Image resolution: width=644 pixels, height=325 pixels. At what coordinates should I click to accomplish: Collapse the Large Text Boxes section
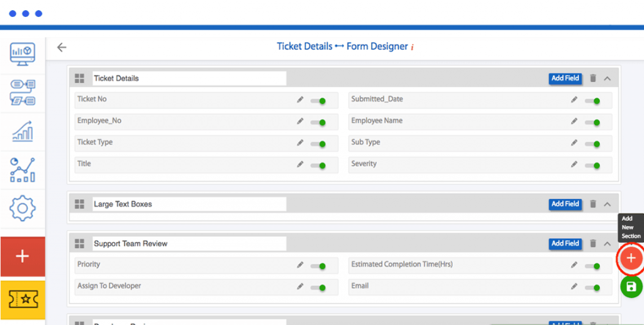[607, 204]
